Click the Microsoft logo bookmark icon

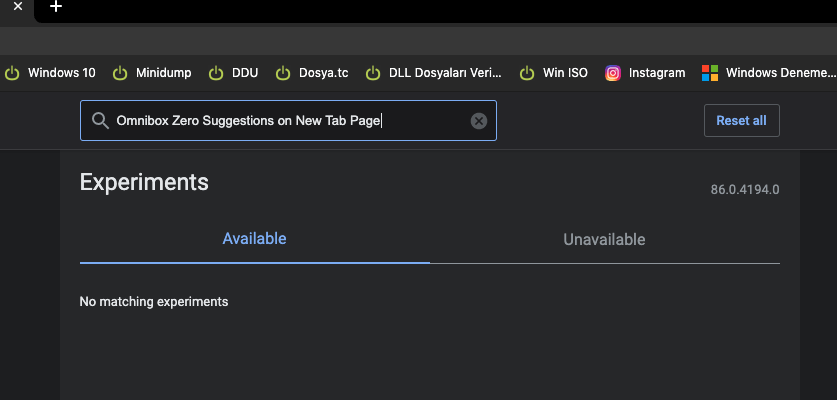(710, 73)
